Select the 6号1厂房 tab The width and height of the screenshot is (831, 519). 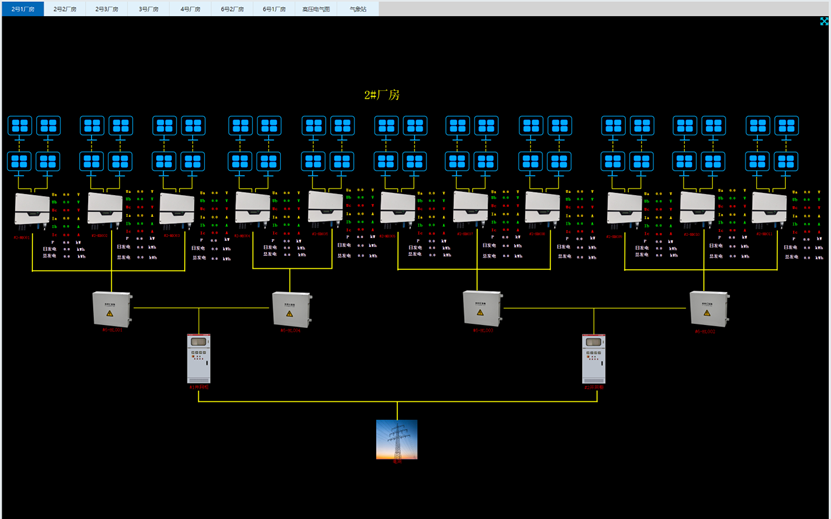tap(274, 8)
